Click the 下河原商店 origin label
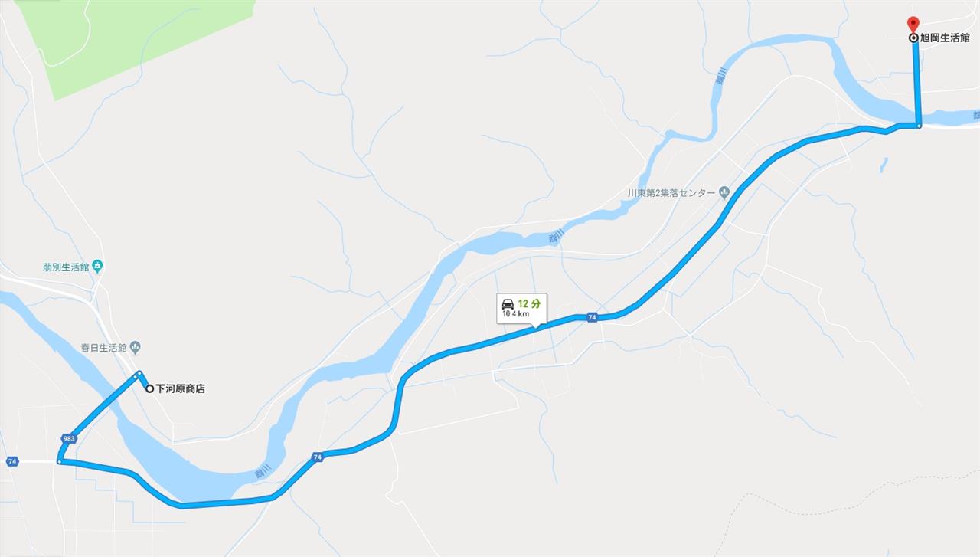 point(181,388)
